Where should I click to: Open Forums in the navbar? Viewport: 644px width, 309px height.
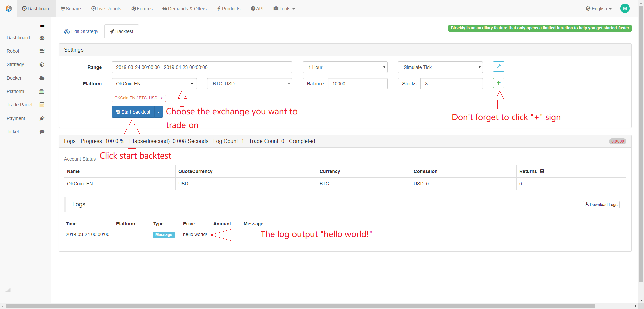[142, 9]
